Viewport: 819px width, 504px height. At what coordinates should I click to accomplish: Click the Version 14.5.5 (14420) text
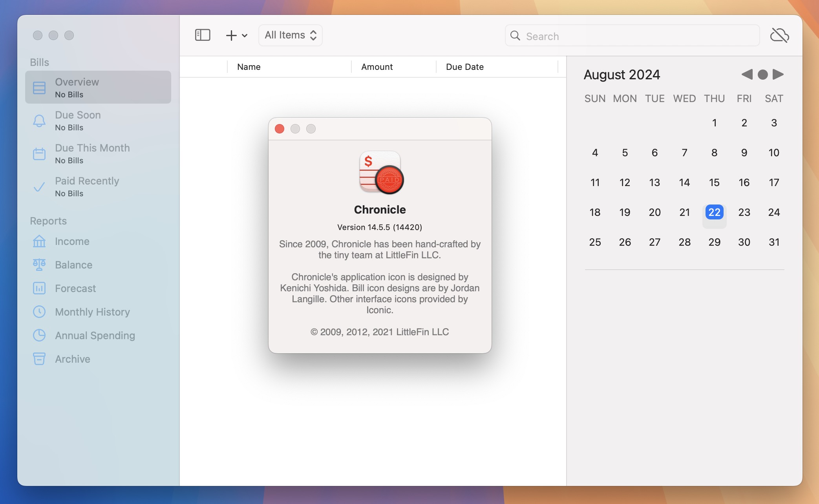[380, 227]
